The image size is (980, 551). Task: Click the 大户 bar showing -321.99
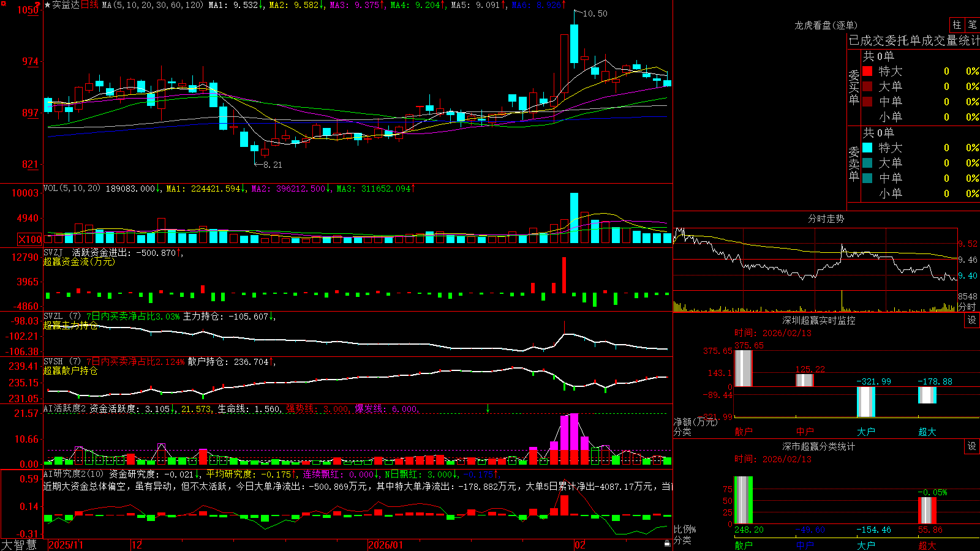866,402
